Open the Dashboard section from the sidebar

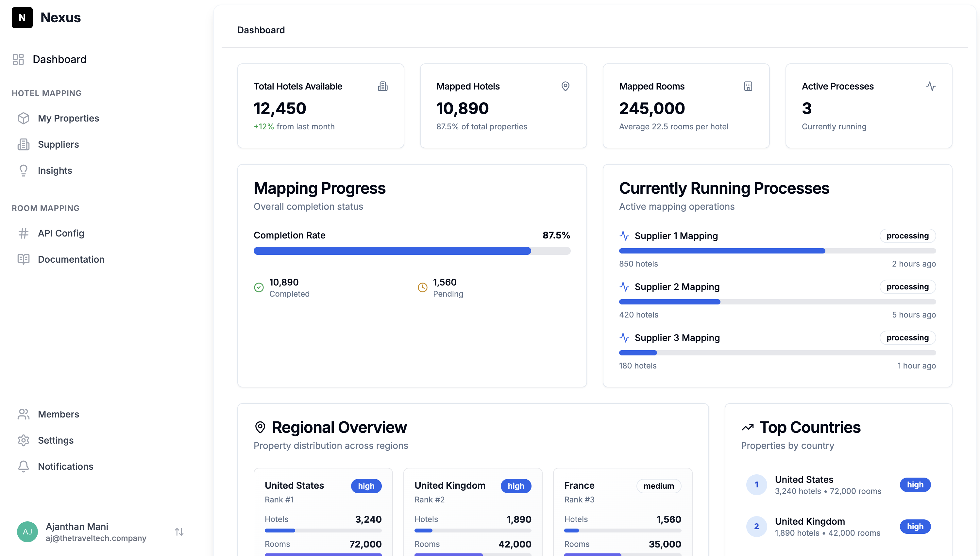(59, 59)
